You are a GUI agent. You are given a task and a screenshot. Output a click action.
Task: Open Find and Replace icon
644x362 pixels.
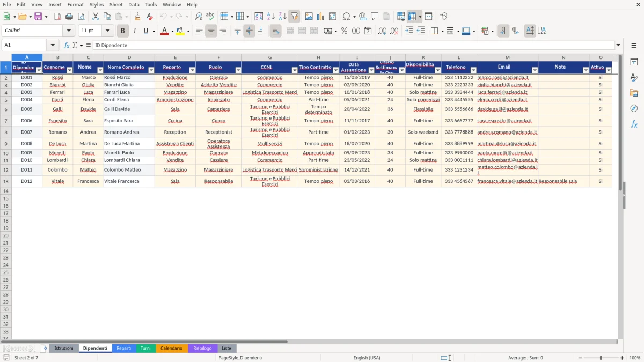pos(199,17)
